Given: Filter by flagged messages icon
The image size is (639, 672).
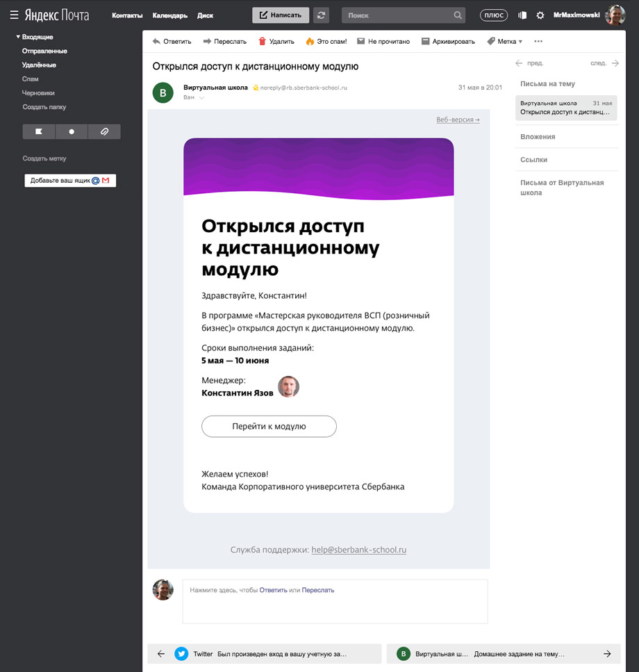Looking at the screenshot, I should [x=39, y=131].
